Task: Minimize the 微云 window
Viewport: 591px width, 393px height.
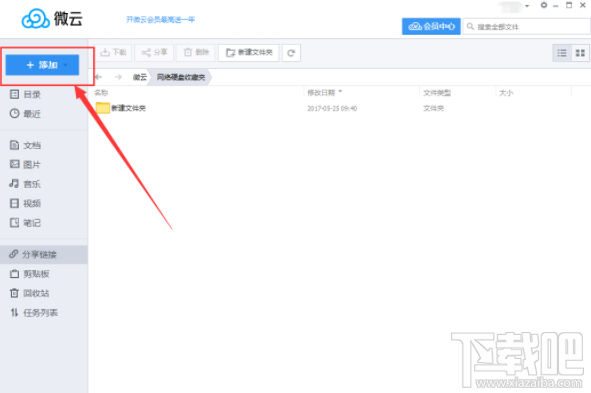Action: click(556, 6)
